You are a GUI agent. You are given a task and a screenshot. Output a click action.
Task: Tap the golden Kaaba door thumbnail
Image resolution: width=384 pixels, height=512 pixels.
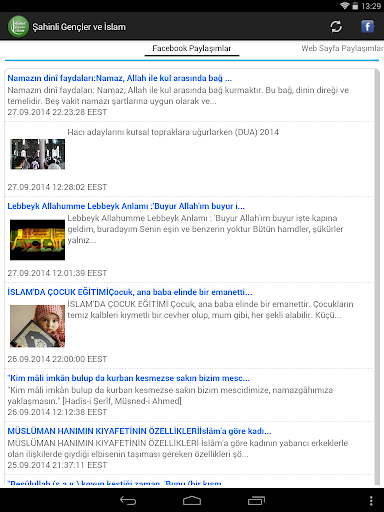[x=37, y=240]
